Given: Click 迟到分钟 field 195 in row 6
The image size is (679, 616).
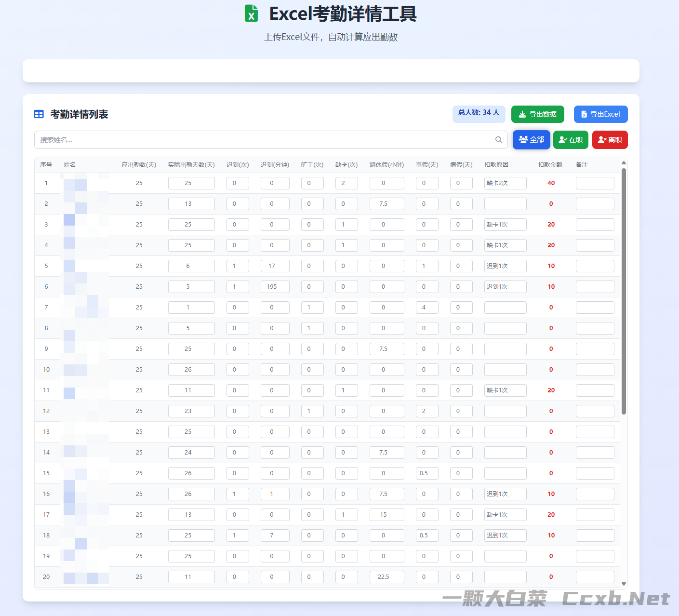Looking at the screenshot, I should (x=275, y=287).
